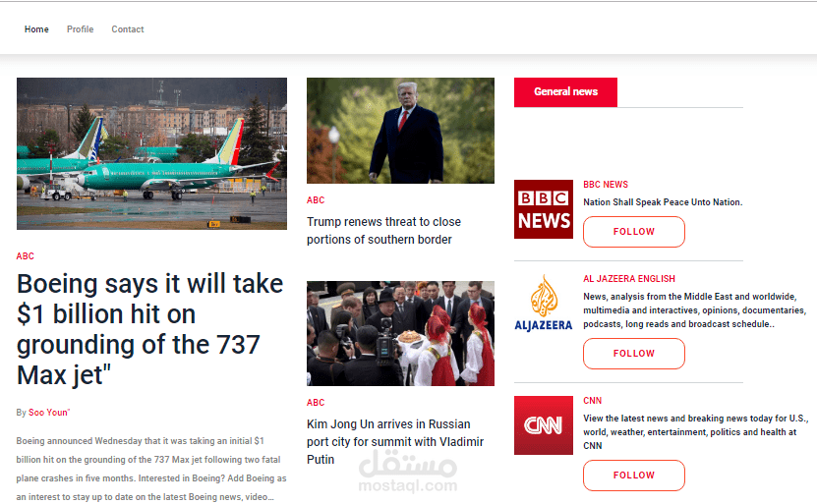Screen dimensions: 817x504
Task: Select the General news tab
Action: click(x=565, y=92)
